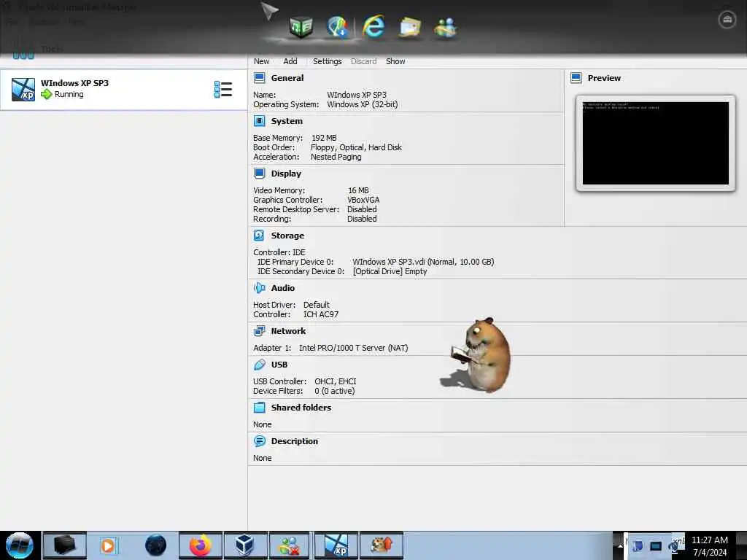Click the Operating System value Windows XP (32-bit)

[x=362, y=105]
